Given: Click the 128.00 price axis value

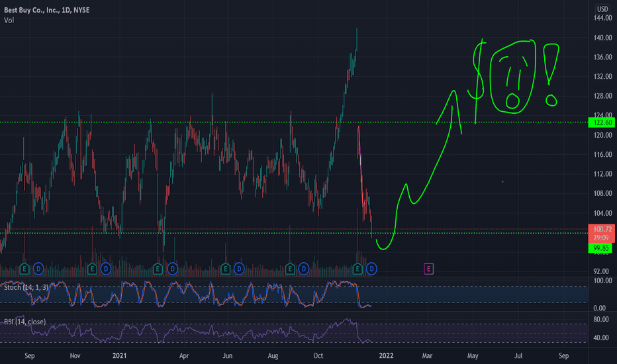Looking at the screenshot, I should coord(602,96).
